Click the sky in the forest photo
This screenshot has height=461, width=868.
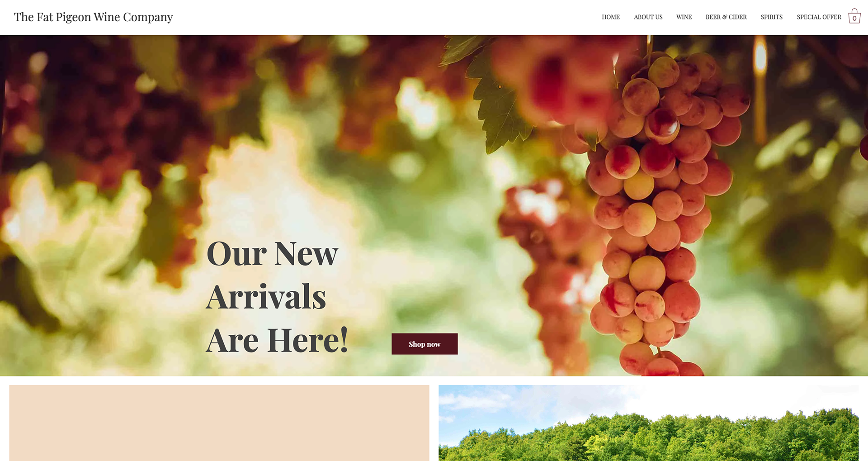(520, 400)
